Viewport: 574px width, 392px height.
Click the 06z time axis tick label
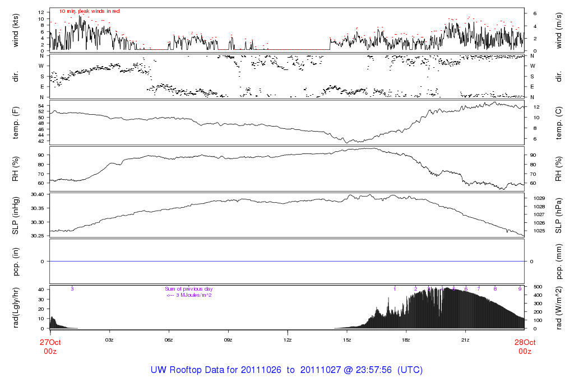click(169, 339)
